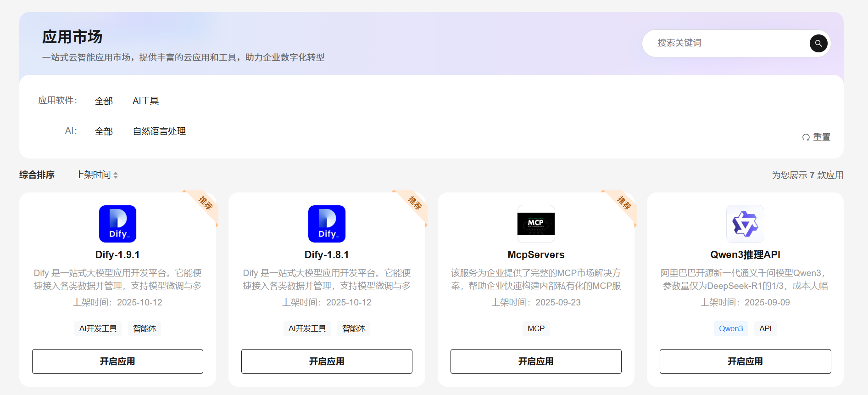Select the AI工具 filter option
The width and height of the screenshot is (868, 395).
point(146,101)
